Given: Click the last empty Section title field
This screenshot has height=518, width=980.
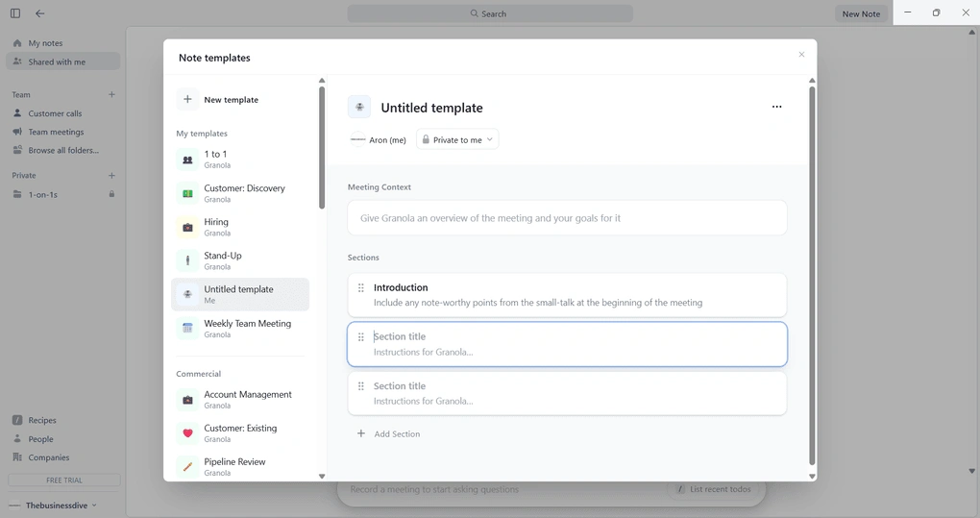Looking at the screenshot, I should tap(400, 386).
